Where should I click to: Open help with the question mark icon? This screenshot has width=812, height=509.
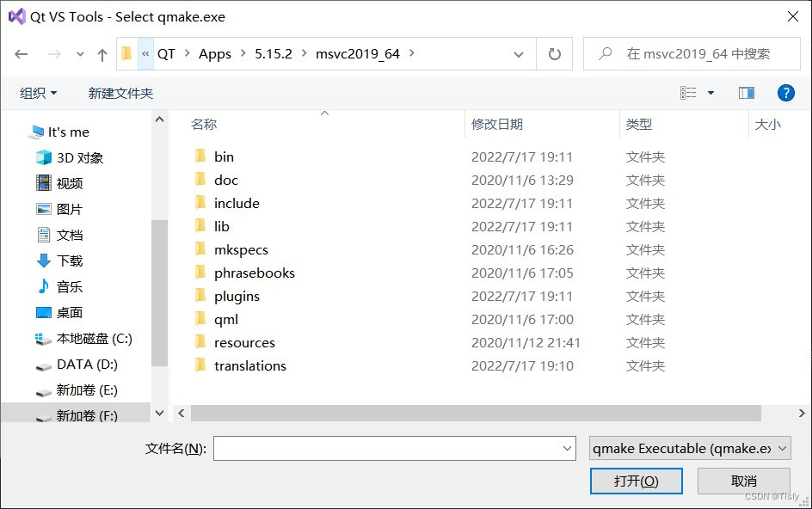(x=785, y=93)
